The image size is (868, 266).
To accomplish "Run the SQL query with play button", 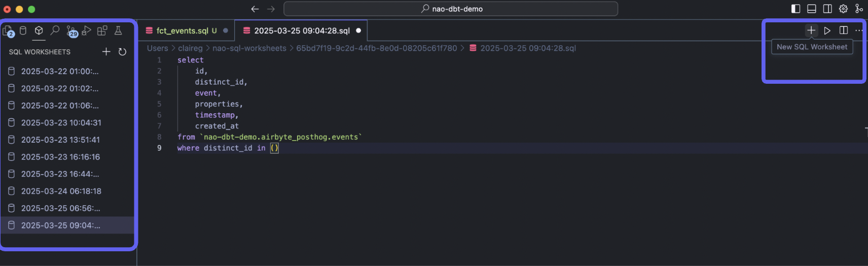I will [x=827, y=30].
